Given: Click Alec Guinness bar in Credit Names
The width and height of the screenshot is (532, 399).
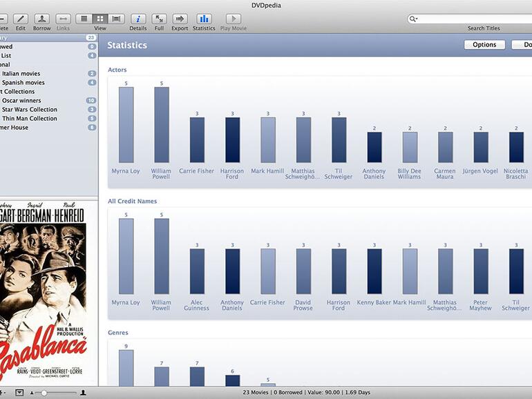Looking at the screenshot, I should tap(197, 271).
